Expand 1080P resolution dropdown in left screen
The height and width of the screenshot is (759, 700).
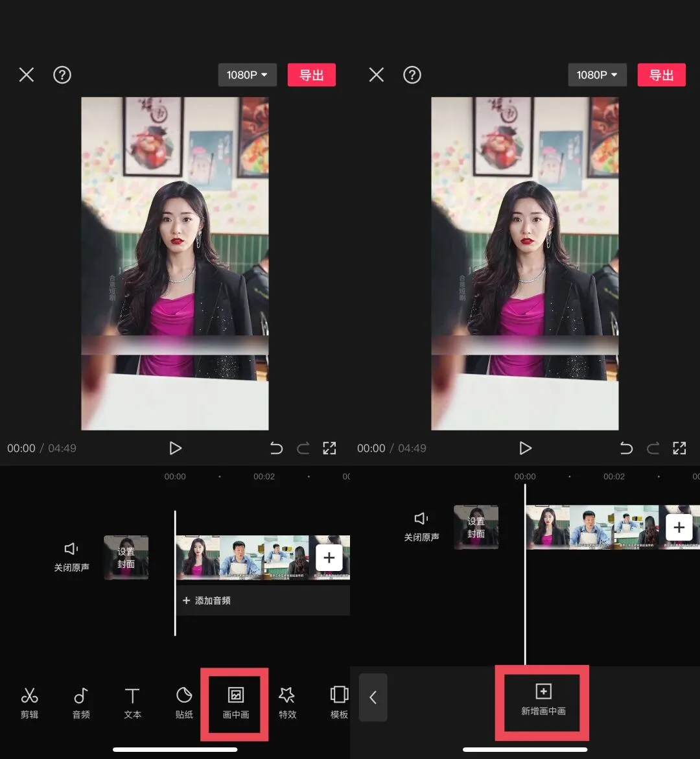click(x=248, y=75)
